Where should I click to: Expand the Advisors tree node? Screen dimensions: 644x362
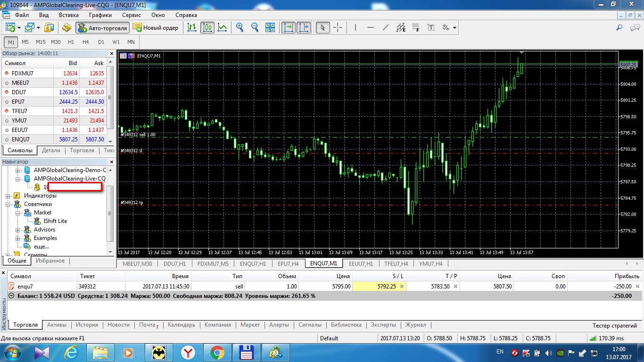pos(18,230)
